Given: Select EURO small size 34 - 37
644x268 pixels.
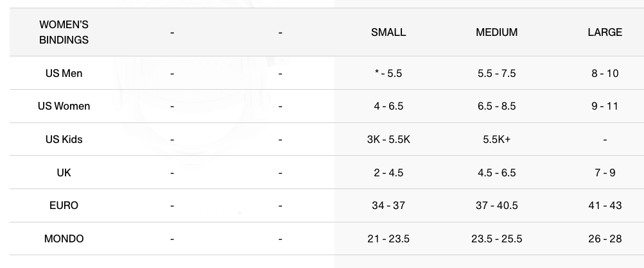Looking at the screenshot, I should [388, 205].
